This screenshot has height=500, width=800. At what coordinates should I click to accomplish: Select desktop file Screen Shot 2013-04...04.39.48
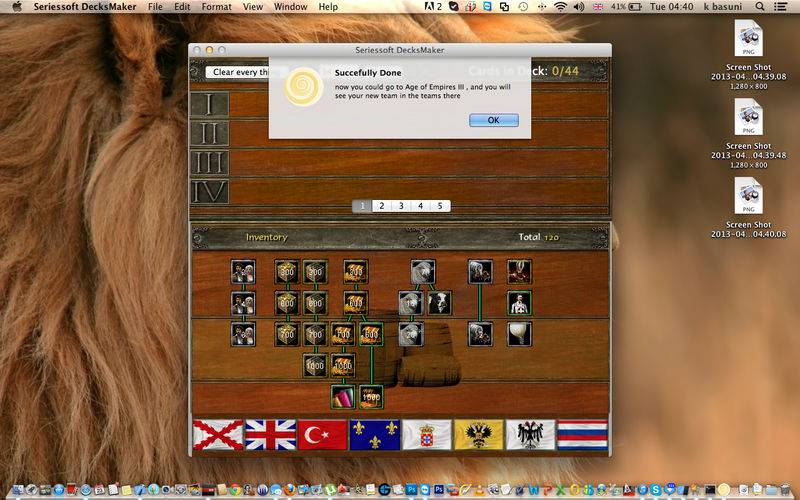coord(748,134)
